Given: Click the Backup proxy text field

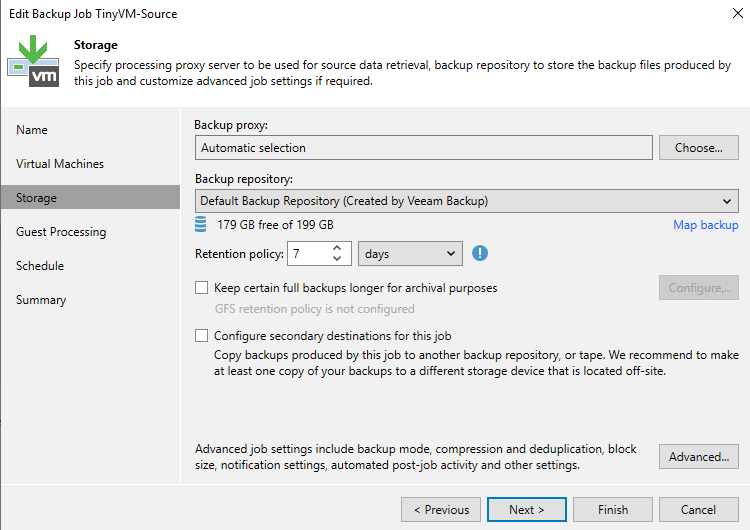Looking at the screenshot, I should pos(423,148).
